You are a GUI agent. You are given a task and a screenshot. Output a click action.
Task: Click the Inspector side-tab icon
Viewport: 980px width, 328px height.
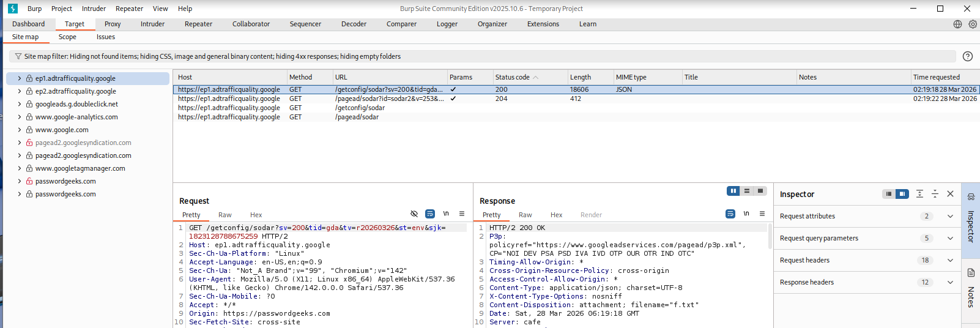971,197
